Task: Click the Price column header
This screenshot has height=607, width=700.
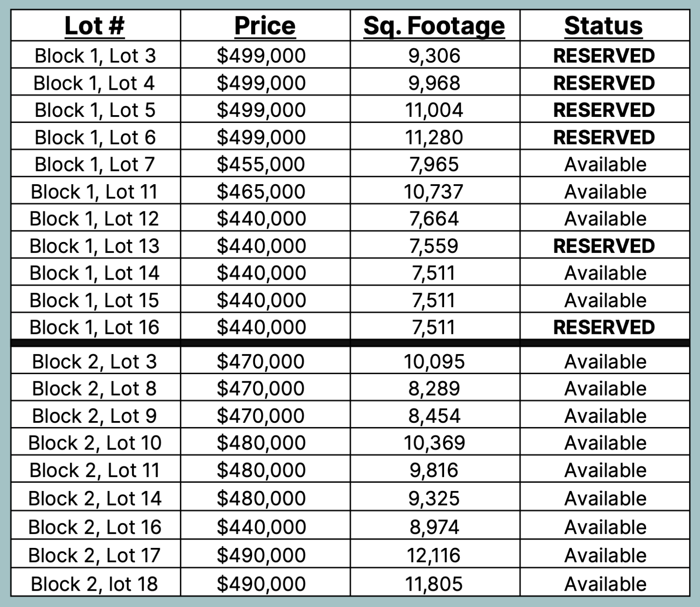Action: point(265,26)
